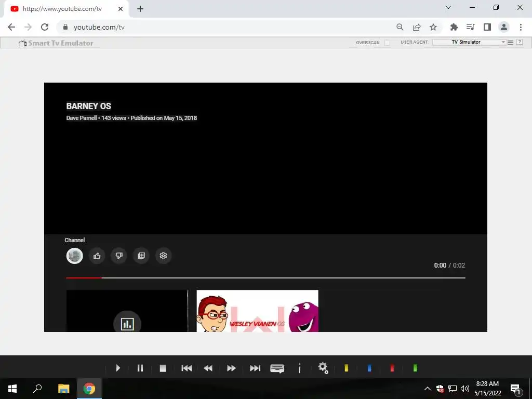Select the Wesley Vianen suggested video thumbnail
Screen dimensions: 532x399
(x=258, y=311)
